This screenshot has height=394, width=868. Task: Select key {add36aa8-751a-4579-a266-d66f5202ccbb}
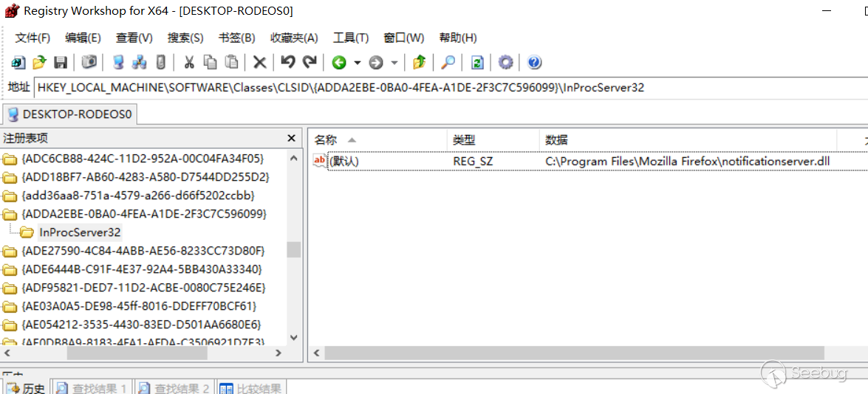click(x=138, y=196)
